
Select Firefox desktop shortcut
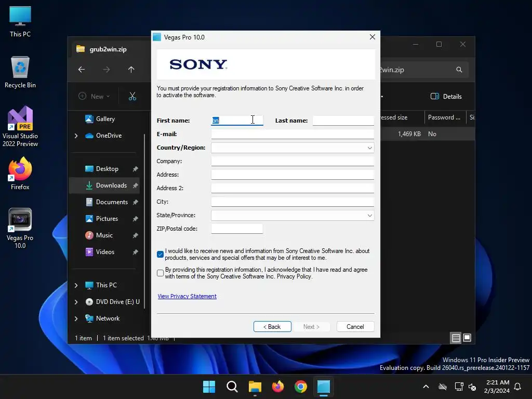click(x=20, y=174)
